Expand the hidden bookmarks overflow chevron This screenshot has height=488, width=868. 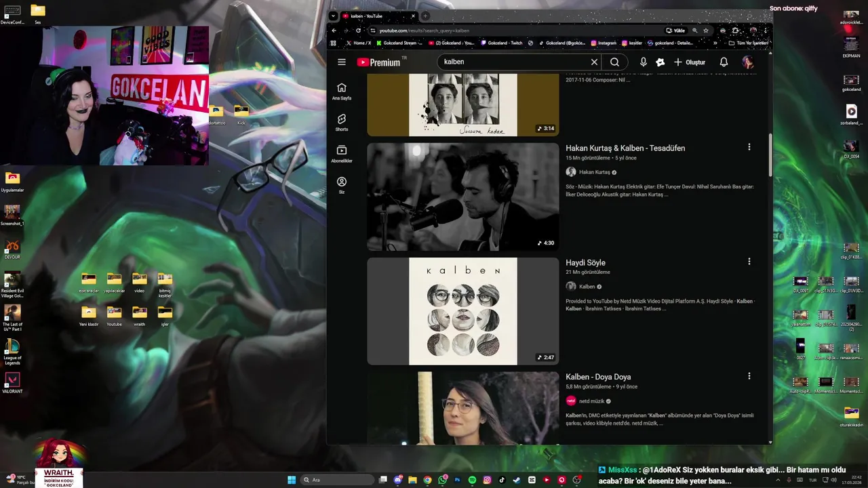pos(715,43)
